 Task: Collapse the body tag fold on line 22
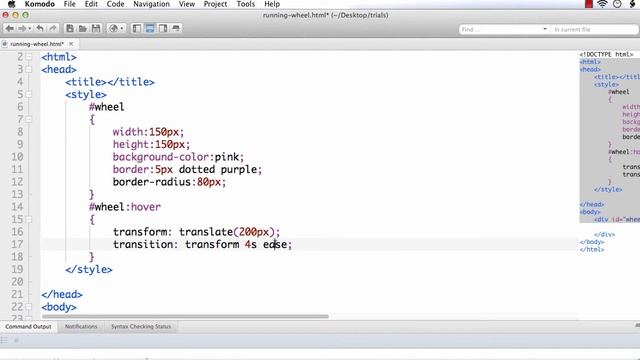[29, 307]
